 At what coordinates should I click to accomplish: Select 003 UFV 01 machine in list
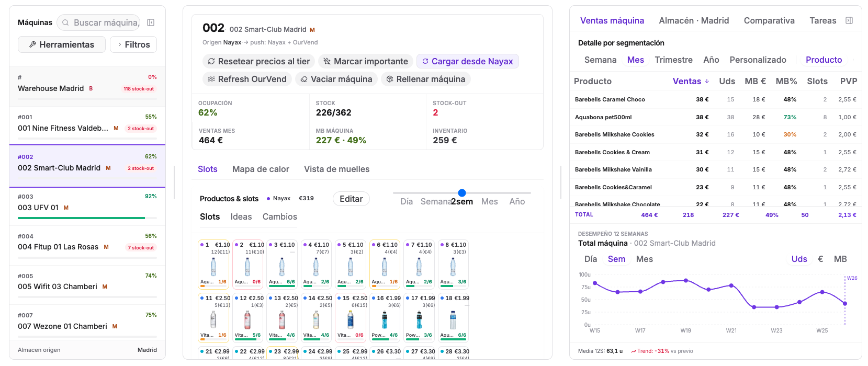click(87, 206)
